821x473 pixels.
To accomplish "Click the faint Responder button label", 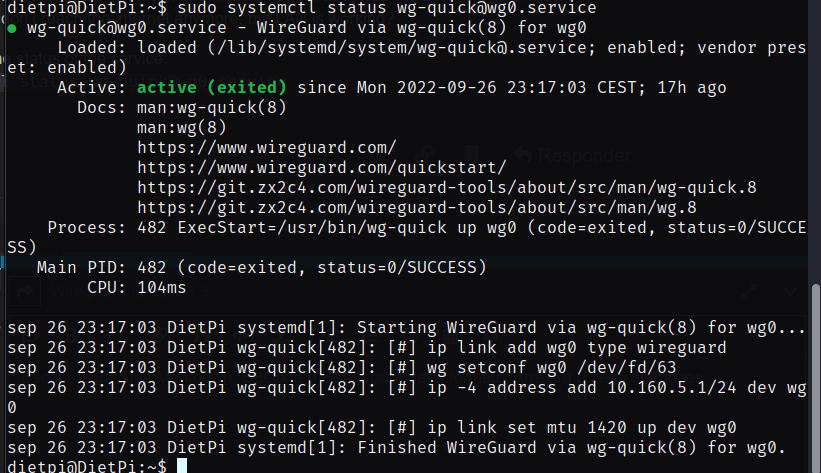I will pyautogui.click(x=584, y=156).
